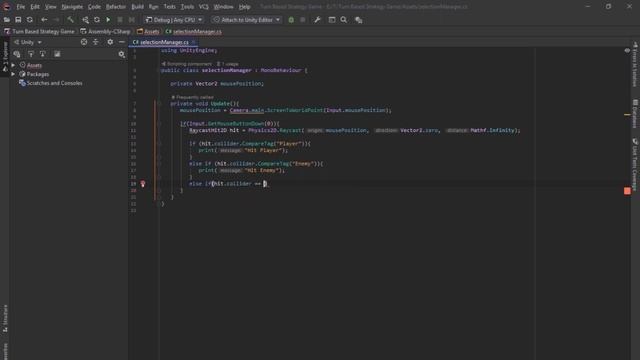Image resolution: width=640 pixels, height=360 pixels.
Task: Open the File menu
Action: point(20,7)
